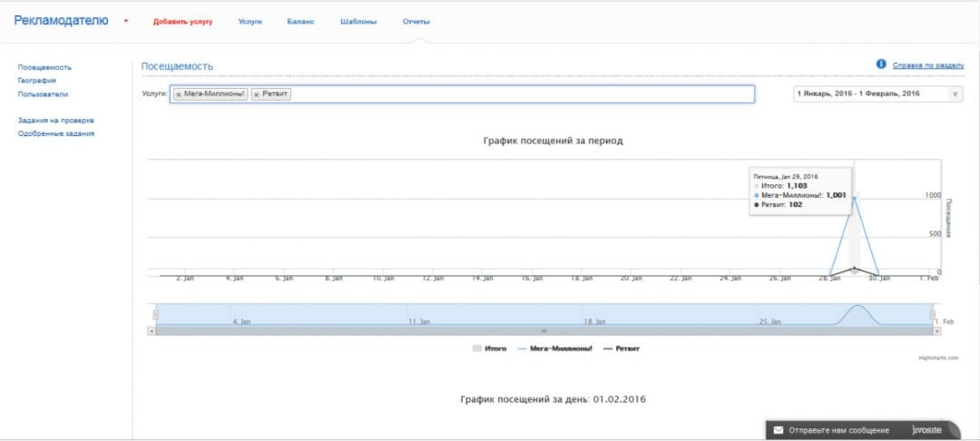Click the navigator scrollbar right arrow
Image resolution: width=980 pixels, height=441 pixels.
936,330
